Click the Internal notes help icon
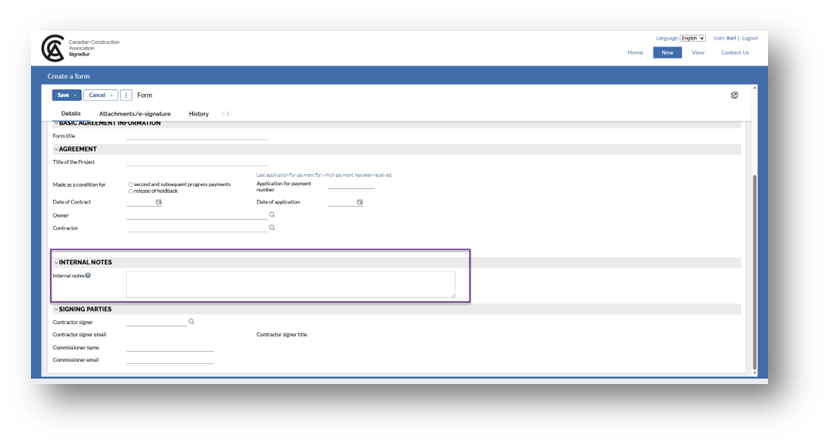Image resolution: width=830 pixels, height=446 pixels. tap(88, 275)
